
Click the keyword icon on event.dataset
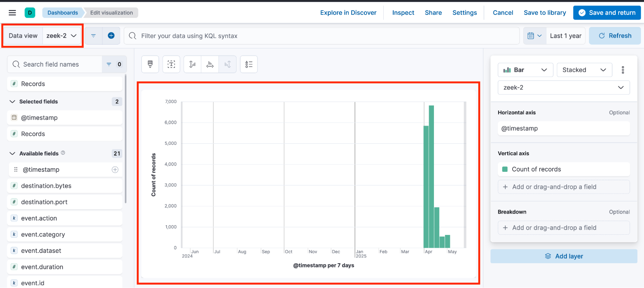click(14, 251)
